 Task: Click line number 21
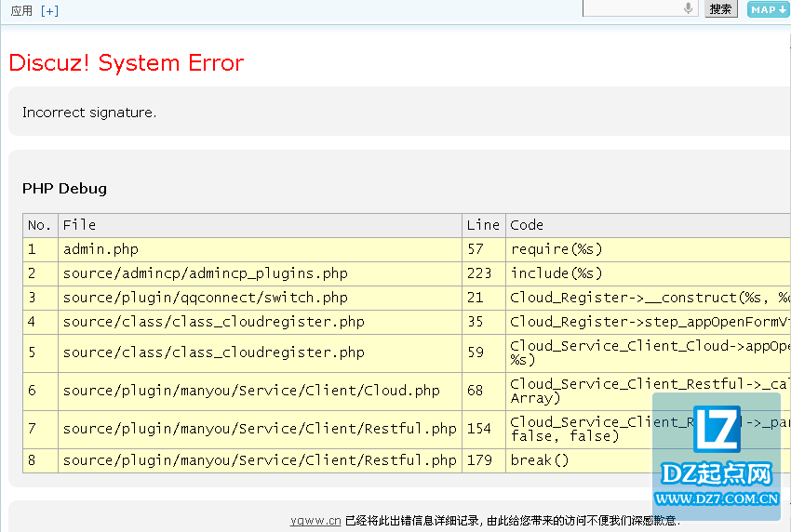(483, 298)
